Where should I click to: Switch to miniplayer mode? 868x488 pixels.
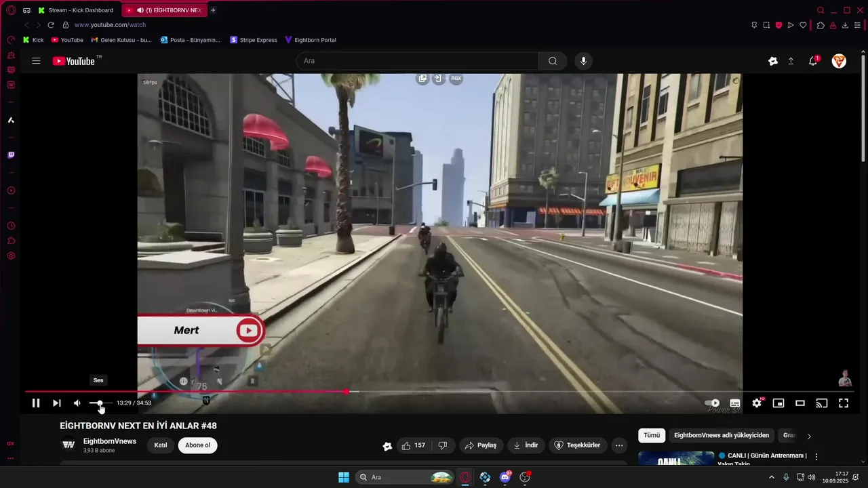pos(778,403)
